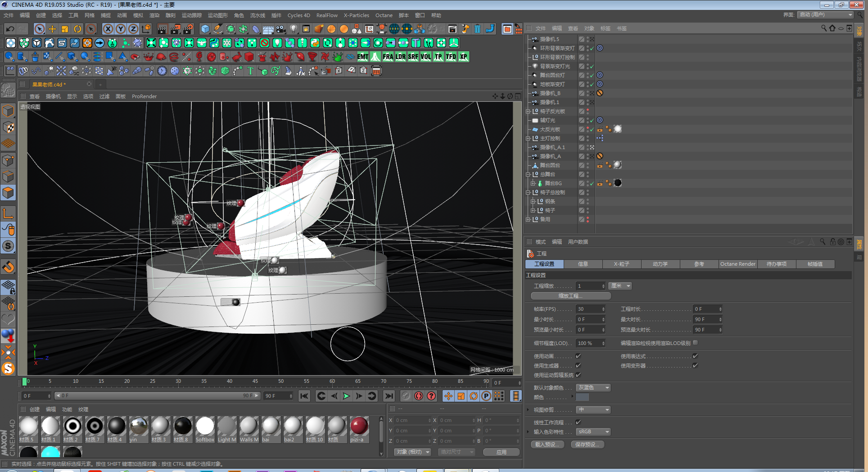Toggle the 使用动画 checkbox
Screen dimensions: 868x472
[578, 356]
